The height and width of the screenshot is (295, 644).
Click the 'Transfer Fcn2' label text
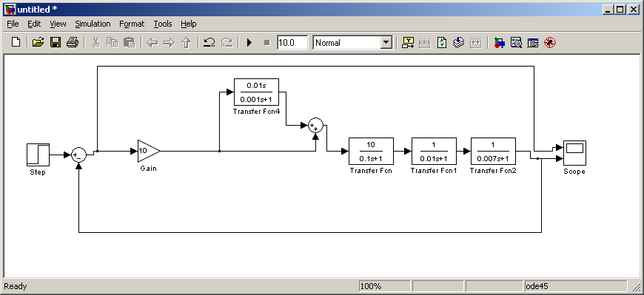[x=493, y=170]
